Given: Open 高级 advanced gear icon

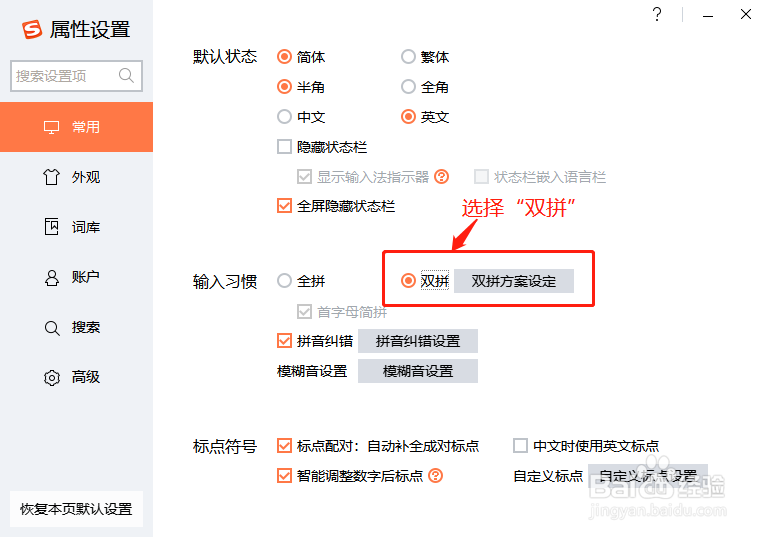Looking at the screenshot, I should pyautogui.click(x=51, y=377).
